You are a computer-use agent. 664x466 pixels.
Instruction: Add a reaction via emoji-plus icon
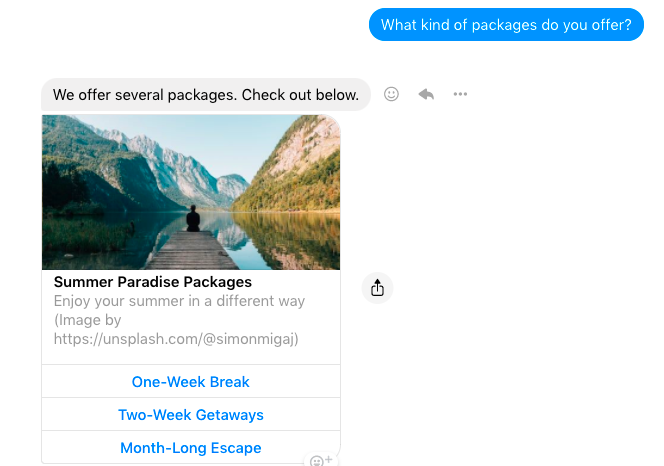pyautogui.click(x=321, y=460)
